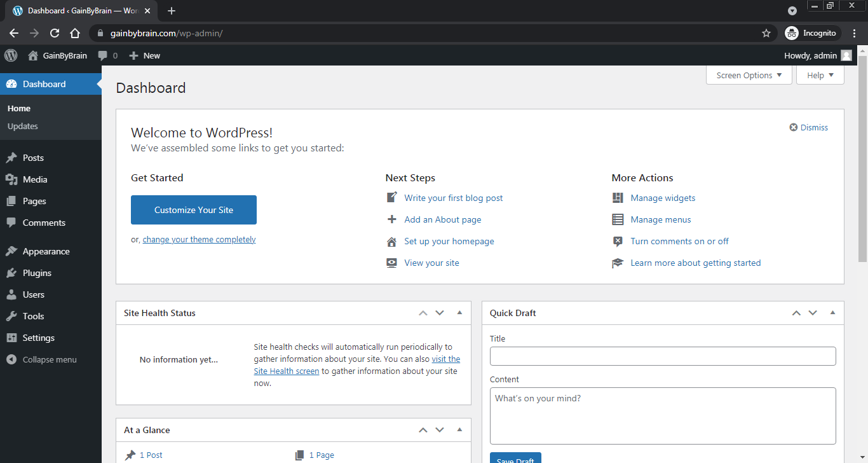Click the Pages icon in sidebar

[11, 201]
